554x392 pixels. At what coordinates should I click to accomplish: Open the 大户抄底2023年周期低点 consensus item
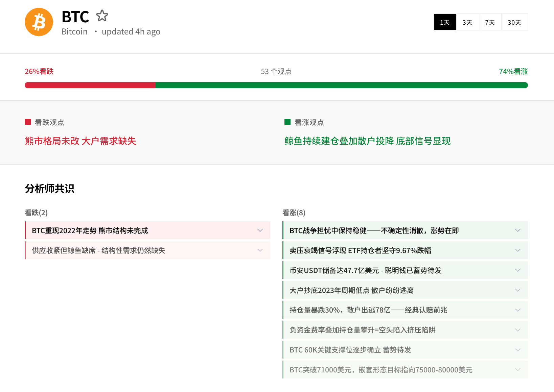coord(351,290)
